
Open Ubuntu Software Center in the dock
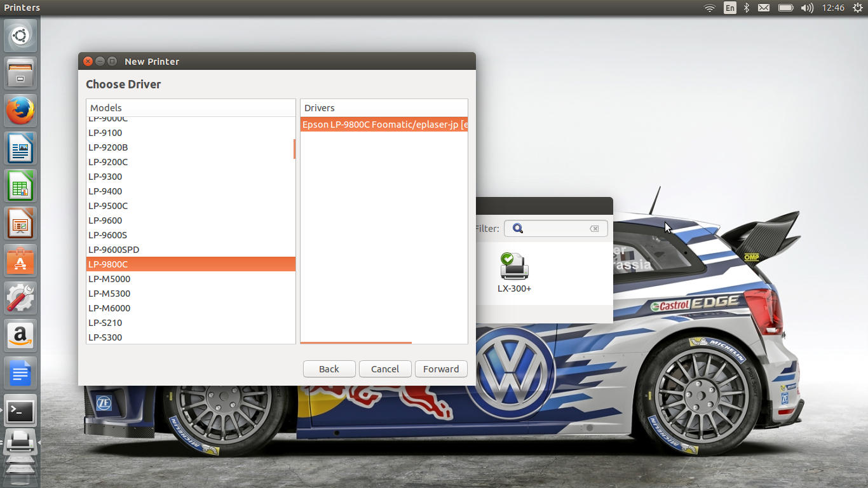point(20,261)
